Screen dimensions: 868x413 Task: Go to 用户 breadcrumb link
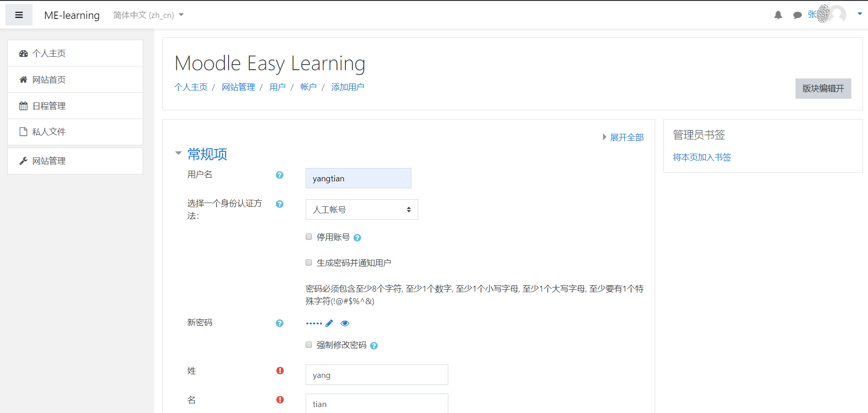point(277,87)
